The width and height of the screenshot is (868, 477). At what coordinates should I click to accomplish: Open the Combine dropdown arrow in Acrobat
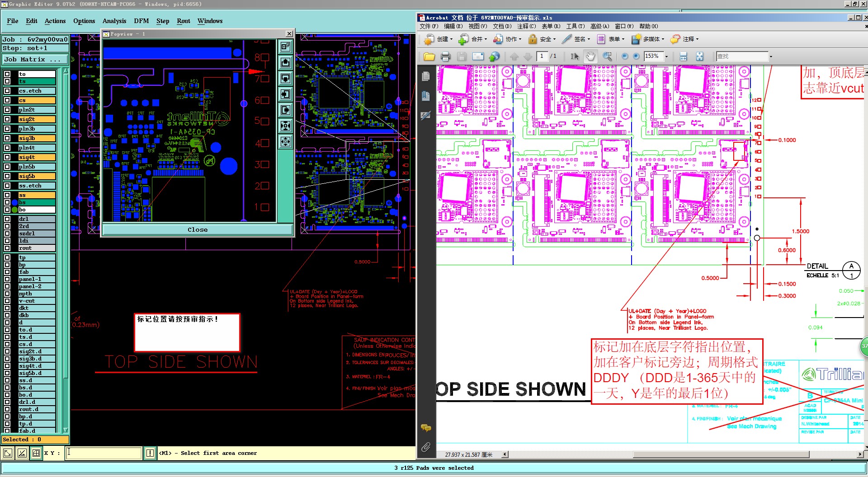(x=486, y=39)
